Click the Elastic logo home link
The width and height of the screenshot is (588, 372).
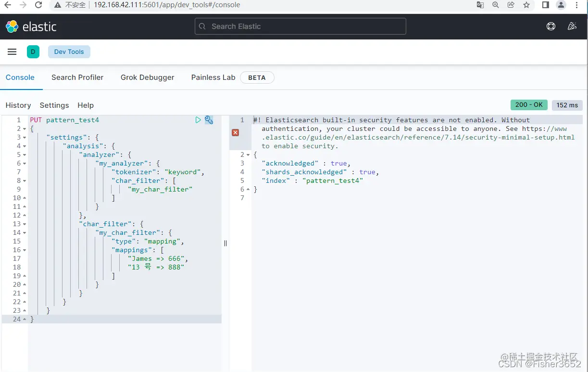point(31,26)
